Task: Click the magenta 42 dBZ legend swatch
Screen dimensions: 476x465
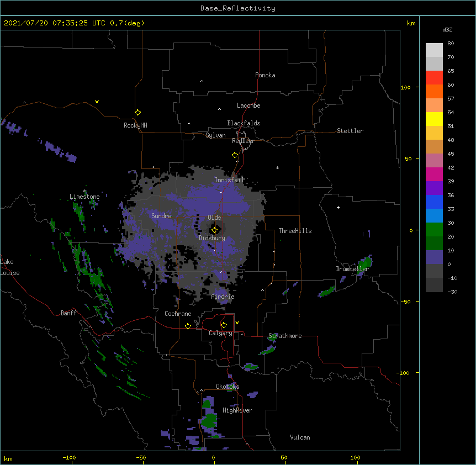Action: click(x=434, y=174)
